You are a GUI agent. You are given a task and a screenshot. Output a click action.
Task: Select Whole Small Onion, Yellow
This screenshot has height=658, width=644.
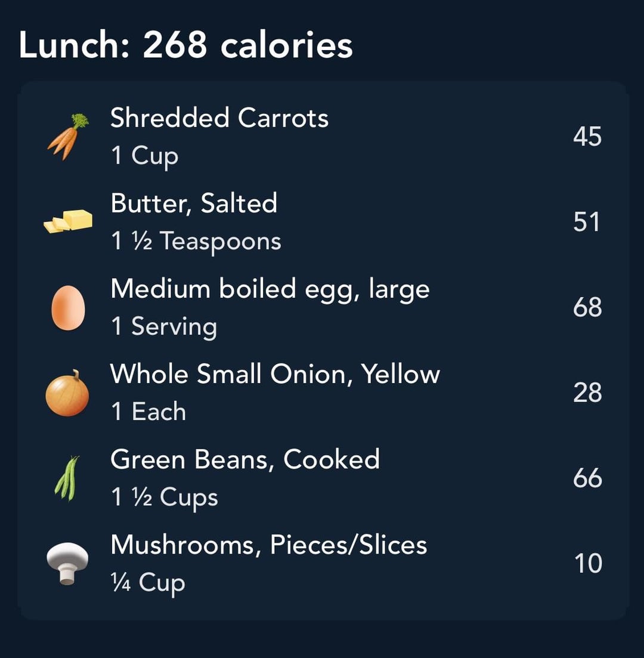[x=323, y=393]
